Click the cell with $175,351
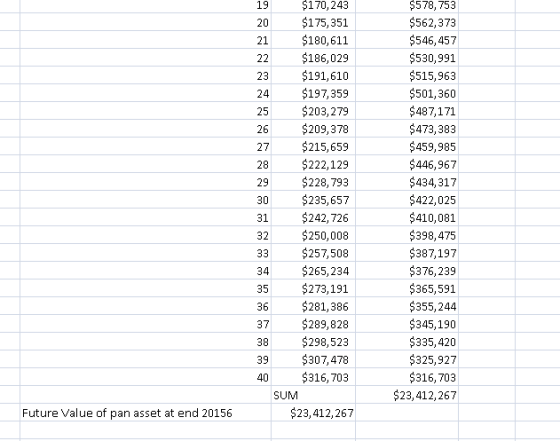Screen dimensions: 560x441 pos(314,22)
